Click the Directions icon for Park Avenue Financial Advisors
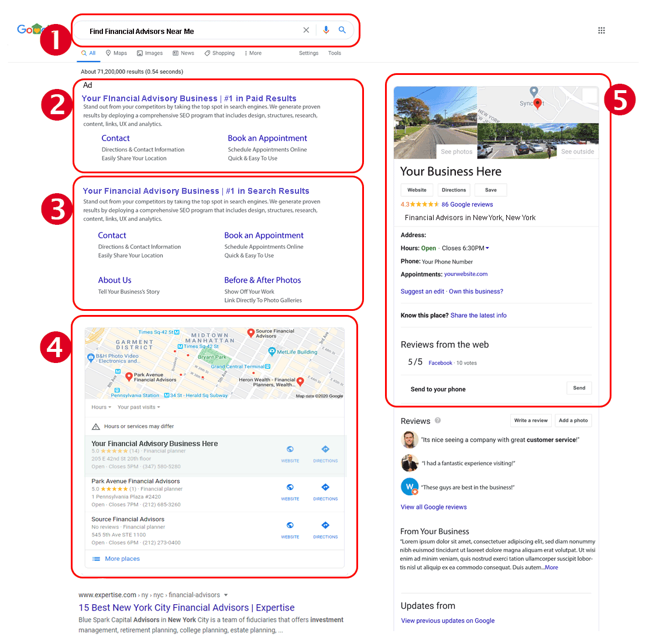 tap(325, 487)
